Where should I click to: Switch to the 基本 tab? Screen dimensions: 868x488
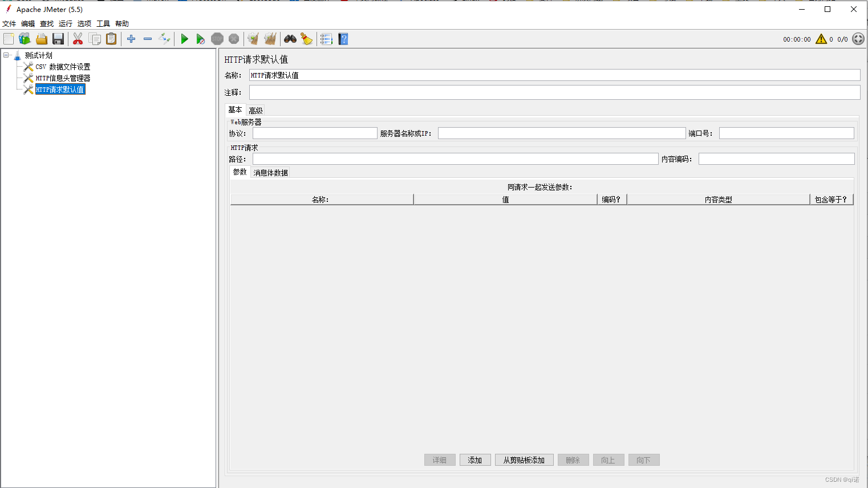235,110
